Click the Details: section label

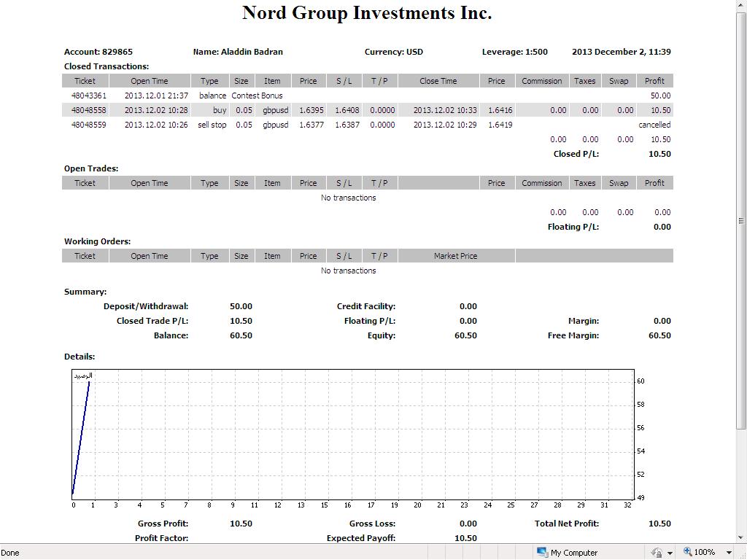(x=80, y=357)
